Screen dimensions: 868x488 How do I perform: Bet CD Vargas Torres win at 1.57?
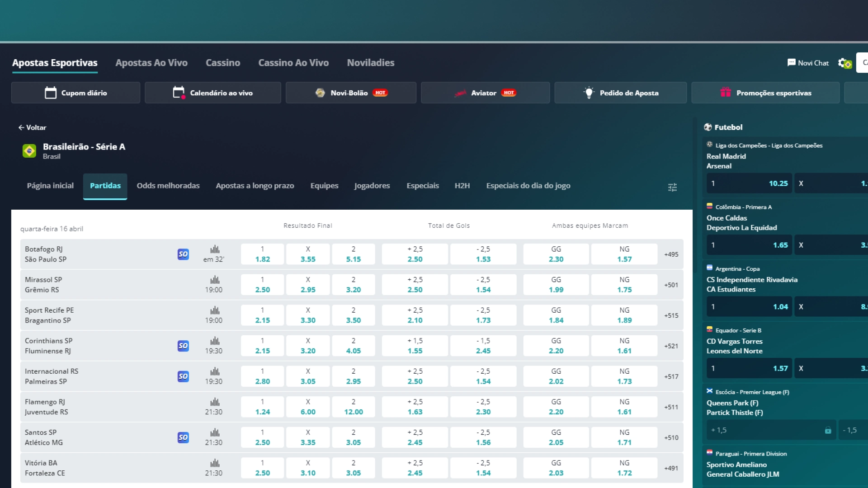(x=750, y=368)
